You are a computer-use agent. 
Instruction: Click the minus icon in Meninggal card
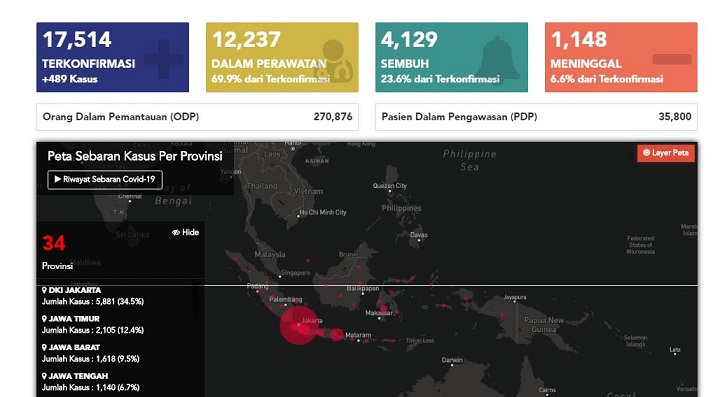click(672, 59)
